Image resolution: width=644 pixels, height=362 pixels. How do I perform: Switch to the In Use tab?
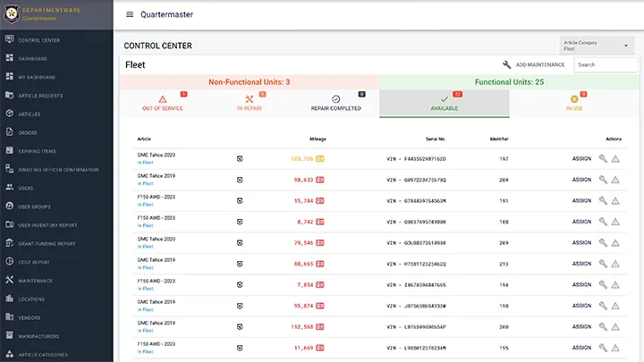[x=573, y=104]
